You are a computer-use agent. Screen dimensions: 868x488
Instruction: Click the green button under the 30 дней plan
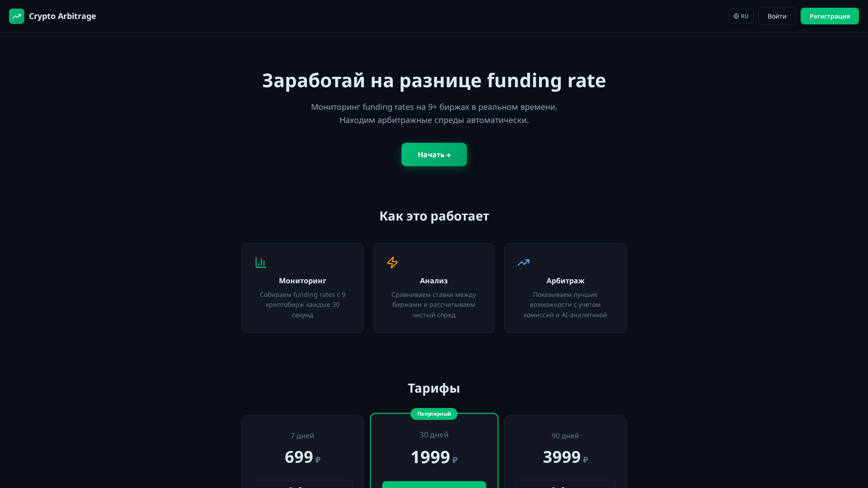pos(434,485)
